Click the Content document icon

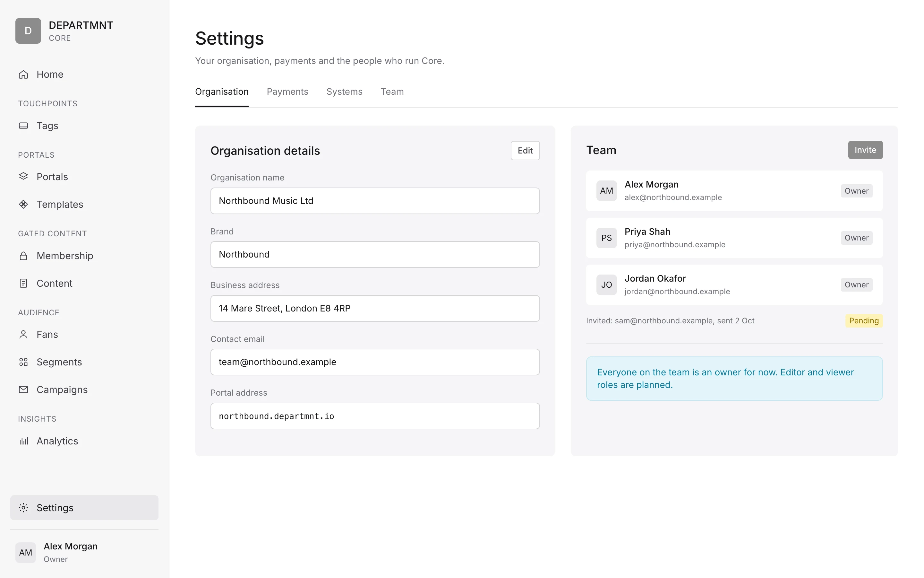23,283
